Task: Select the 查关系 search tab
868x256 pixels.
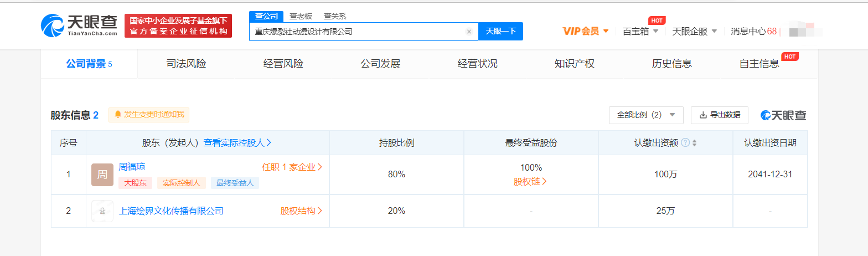Action: 335,17
